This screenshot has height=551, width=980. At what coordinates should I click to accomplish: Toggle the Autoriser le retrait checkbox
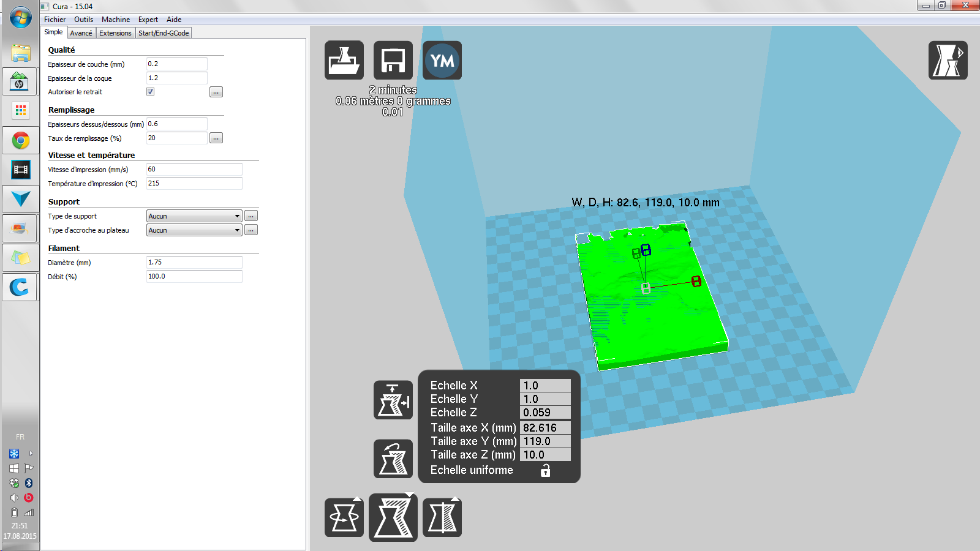pos(150,92)
